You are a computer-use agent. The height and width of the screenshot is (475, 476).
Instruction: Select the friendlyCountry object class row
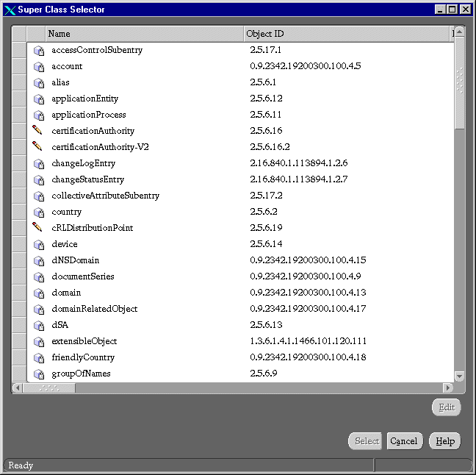click(x=83, y=357)
